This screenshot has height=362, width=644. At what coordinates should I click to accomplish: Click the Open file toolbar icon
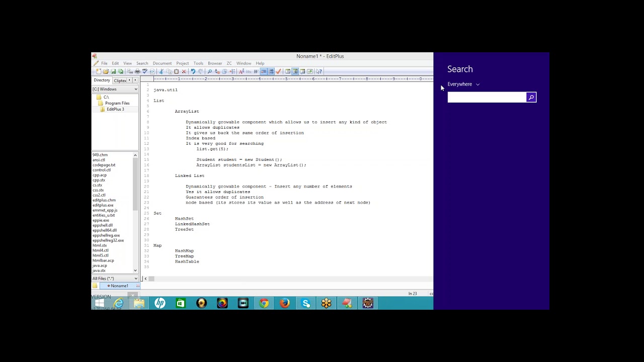(106, 71)
